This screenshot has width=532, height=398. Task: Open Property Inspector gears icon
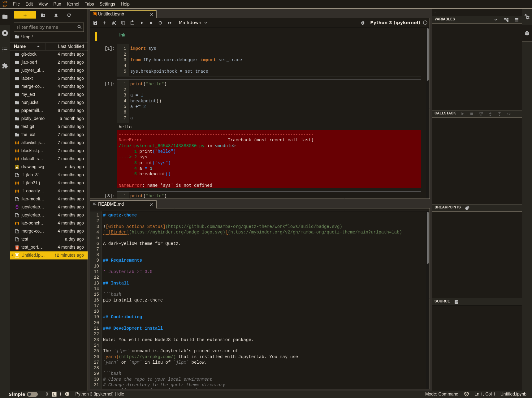(x=527, y=17)
